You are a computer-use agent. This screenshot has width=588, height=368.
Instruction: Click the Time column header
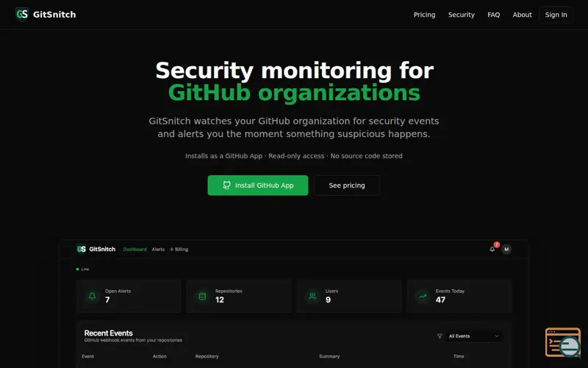[x=459, y=356]
